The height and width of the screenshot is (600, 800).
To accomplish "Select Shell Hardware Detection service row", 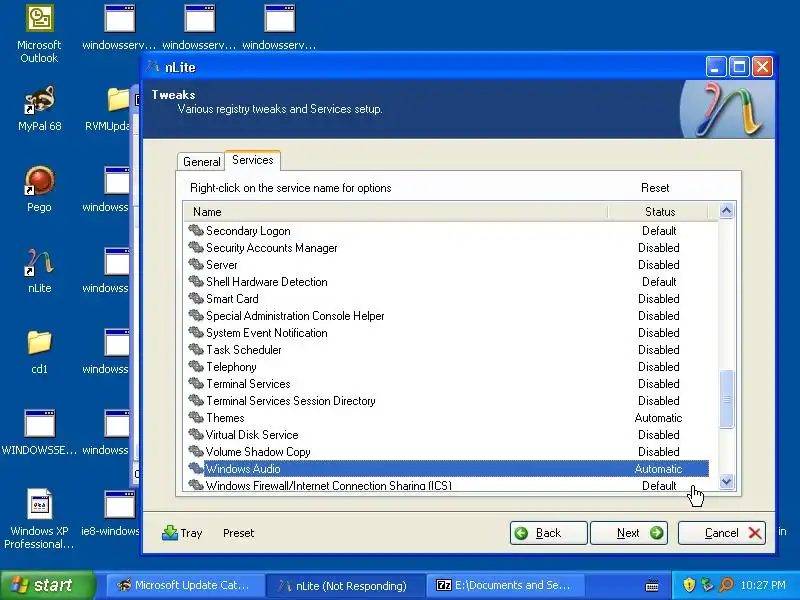I will tap(446, 282).
